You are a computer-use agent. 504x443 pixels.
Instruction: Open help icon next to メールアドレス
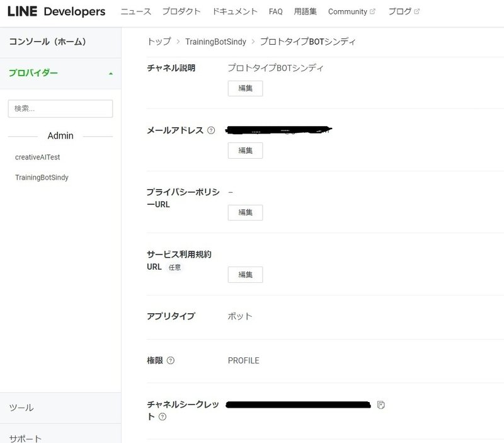pos(211,130)
